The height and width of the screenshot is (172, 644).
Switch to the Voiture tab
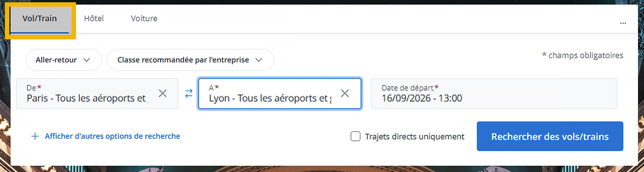coord(144,19)
